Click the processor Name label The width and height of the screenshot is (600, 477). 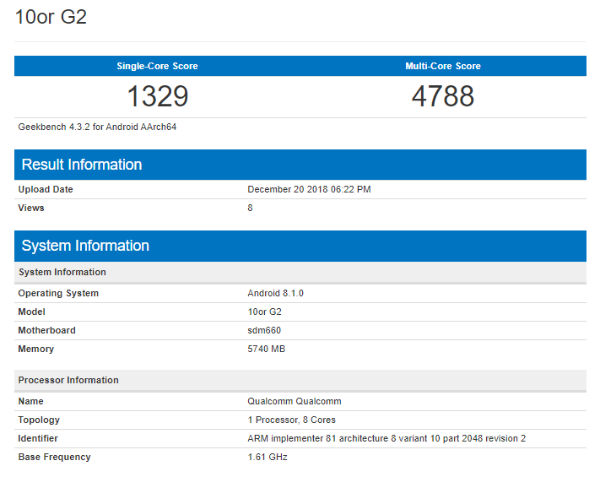click(31, 401)
